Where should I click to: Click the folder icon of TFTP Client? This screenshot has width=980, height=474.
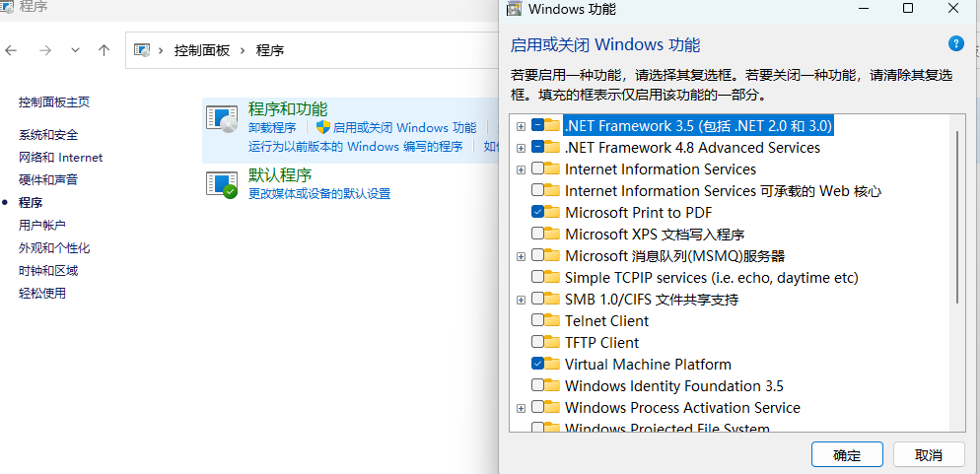pyautogui.click(x=552, y=342)
